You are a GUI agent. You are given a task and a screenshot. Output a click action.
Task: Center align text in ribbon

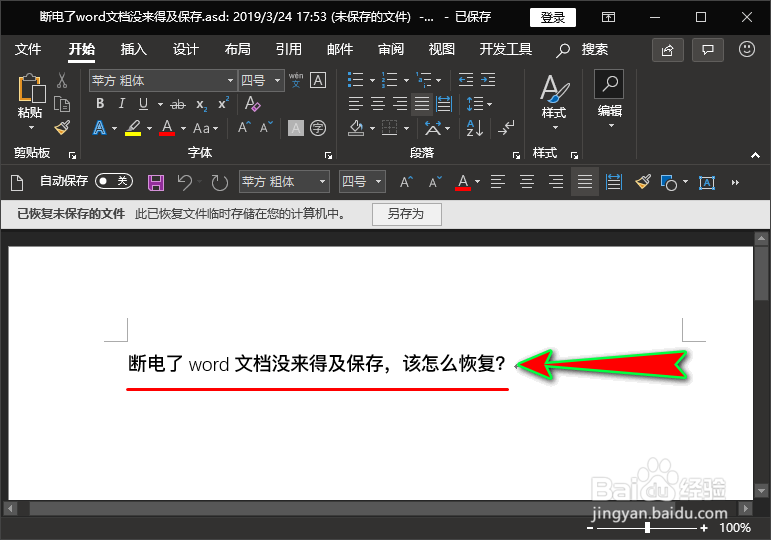point(378,104)
